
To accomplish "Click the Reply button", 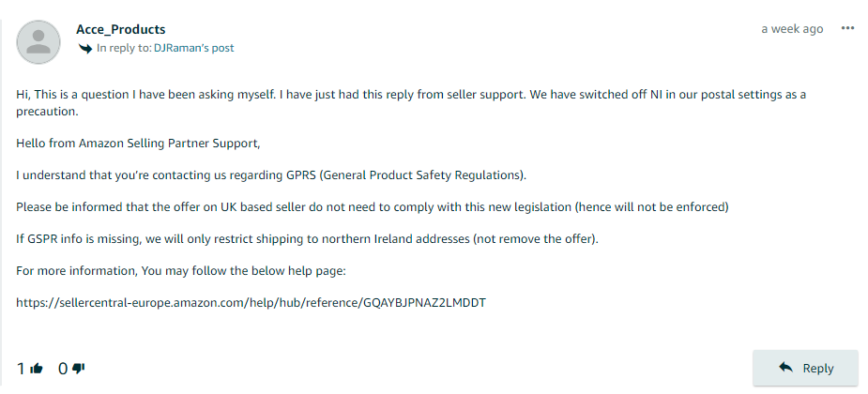I will point(805,368).
